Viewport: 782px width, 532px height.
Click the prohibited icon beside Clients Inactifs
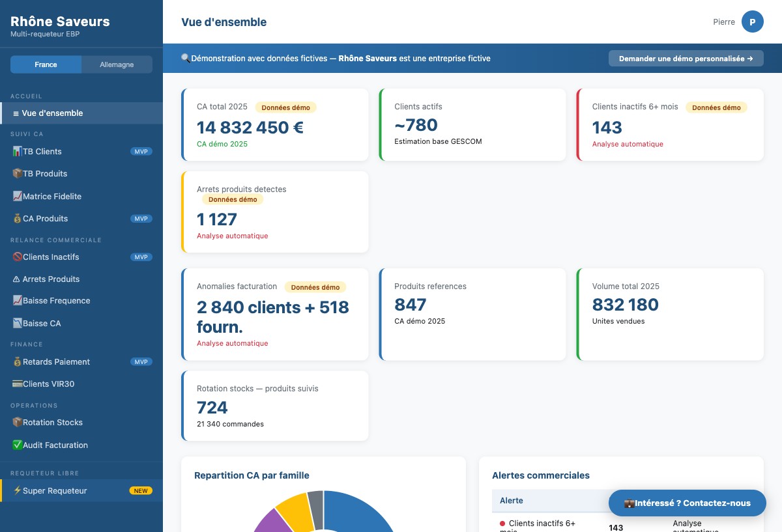tap(18, 257)
